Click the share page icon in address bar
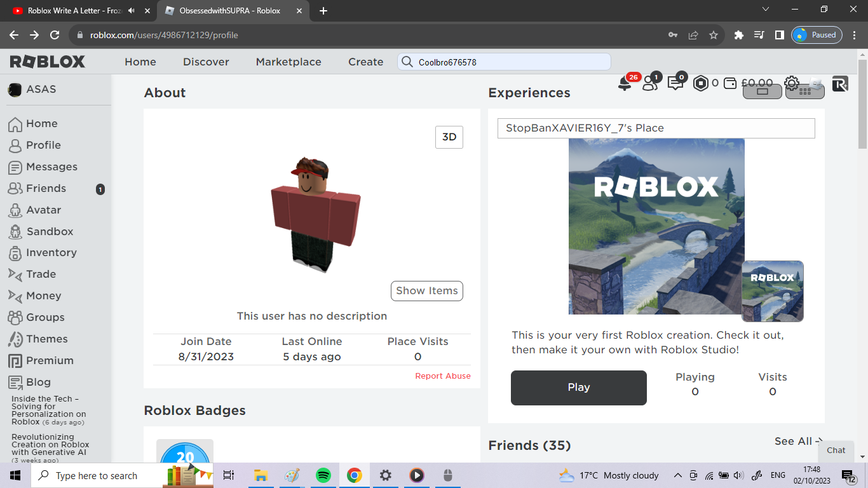This screenshot has height=488, width=868. click(x=693, y=35)
